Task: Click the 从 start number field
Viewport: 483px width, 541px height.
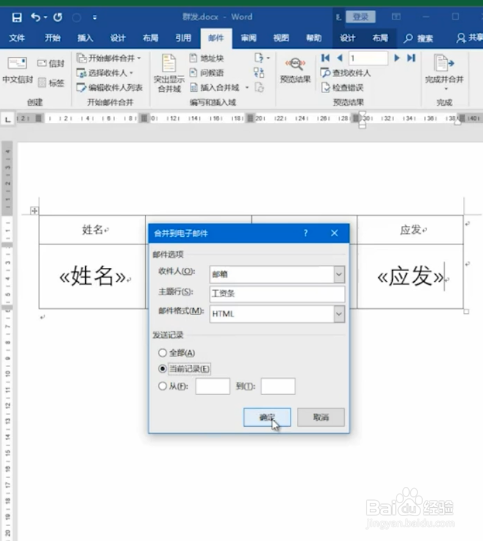Action: point(213,386)
